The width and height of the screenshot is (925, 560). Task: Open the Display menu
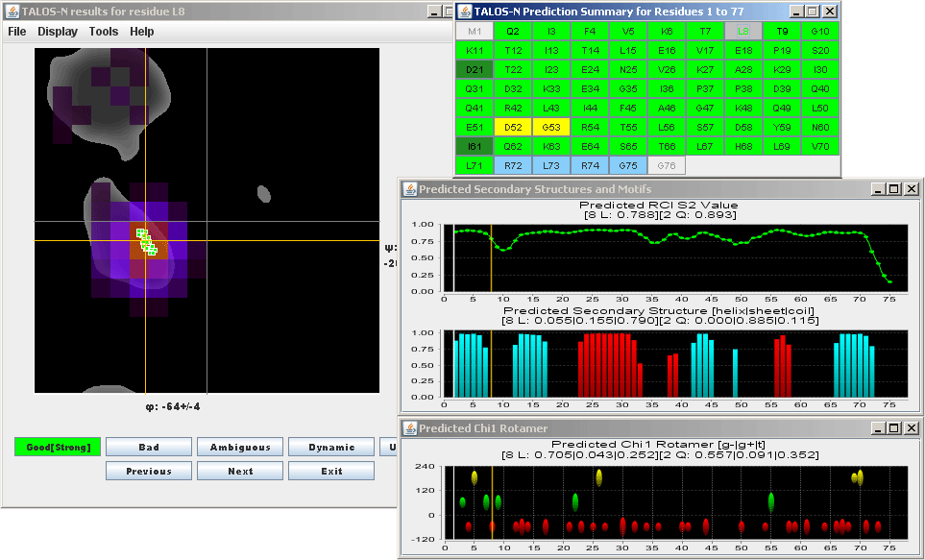click(x=58, y=32)
